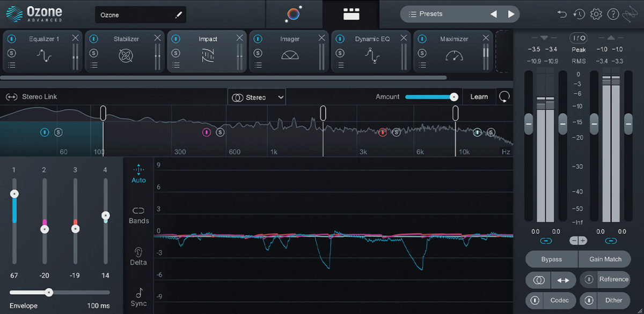The image size is (644, 314).
Task: Adjust the Amount slider
Action: click(431, 97)
